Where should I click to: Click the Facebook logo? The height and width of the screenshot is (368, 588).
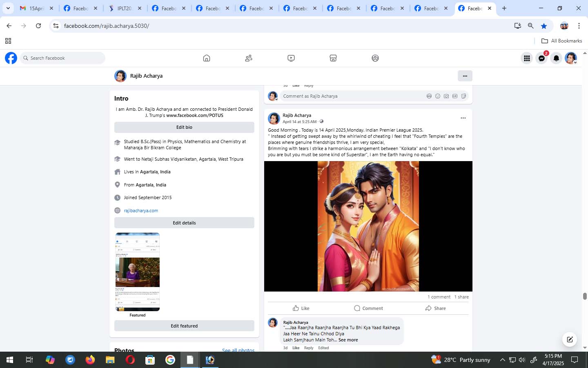11,58
